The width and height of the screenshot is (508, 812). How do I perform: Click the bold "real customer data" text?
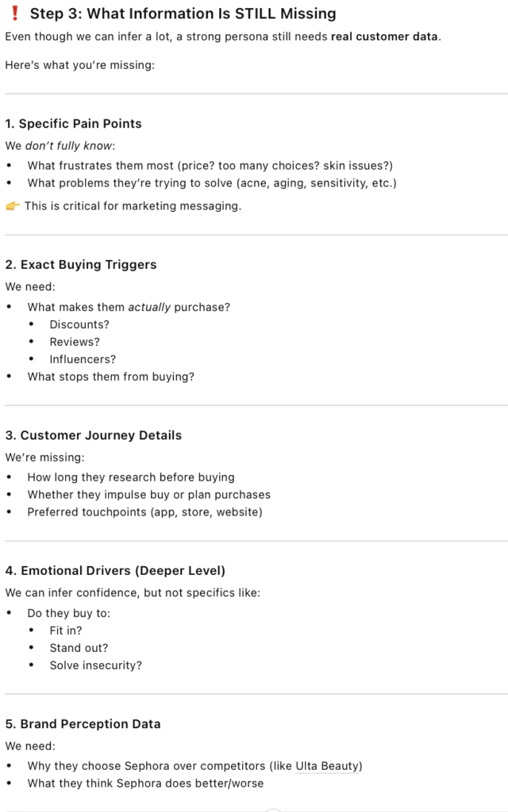(x=383, y=36)
